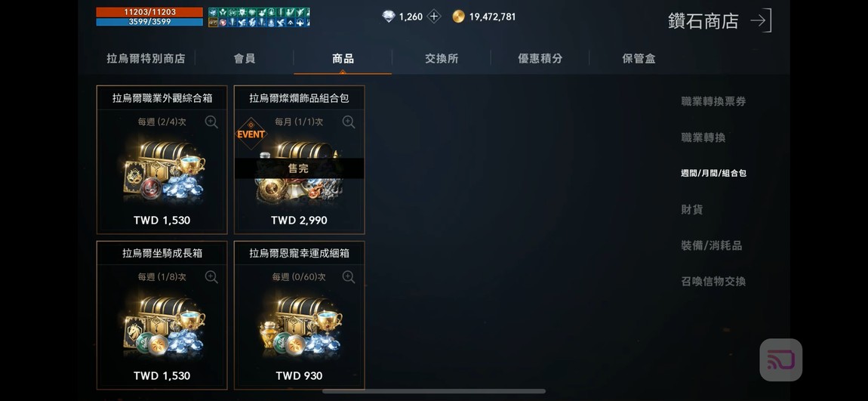Open magnifier on 拉烏爾坐騎成長箱
The image size is (868, 401).
[x=211, y=277]
